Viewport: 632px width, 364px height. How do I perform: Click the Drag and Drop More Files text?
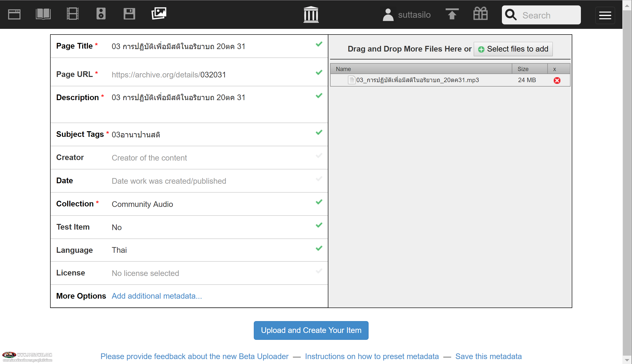(410, 49)
